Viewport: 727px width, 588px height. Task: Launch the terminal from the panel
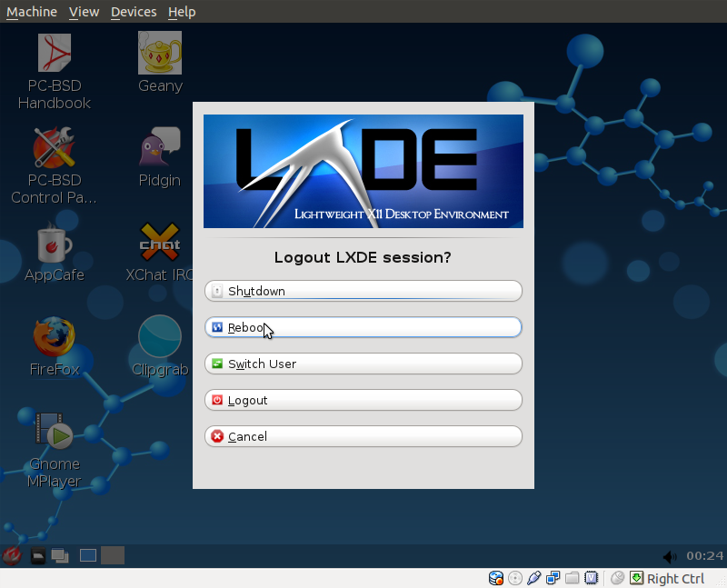(38, 555)
